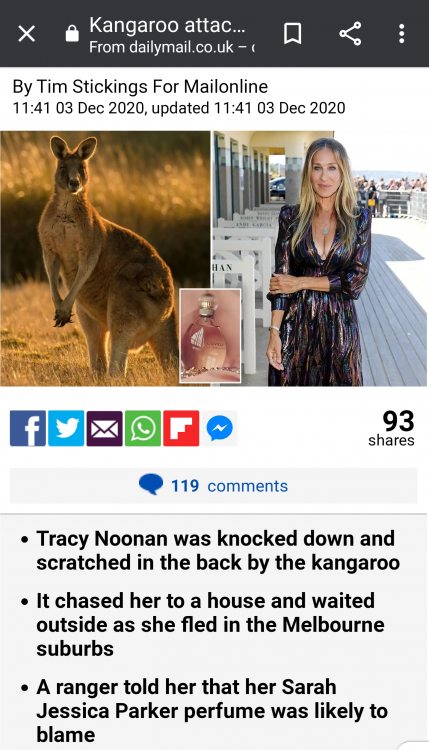429x750 pixels.
Task: Tap the 93 shares counter
Action: [391, 428]
